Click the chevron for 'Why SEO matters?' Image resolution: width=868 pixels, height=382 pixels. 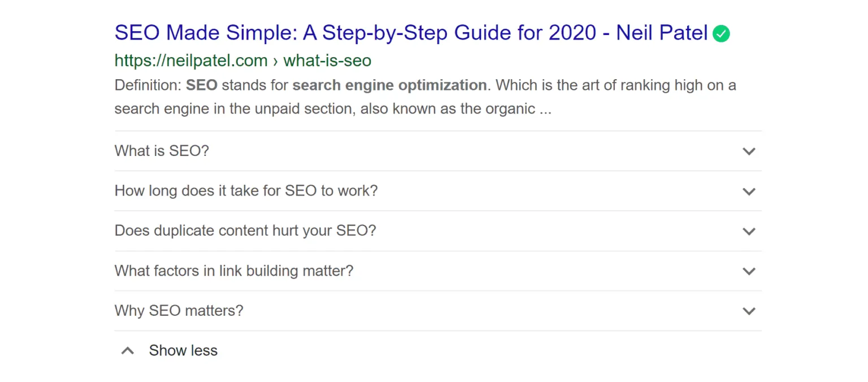coord(749,311)
